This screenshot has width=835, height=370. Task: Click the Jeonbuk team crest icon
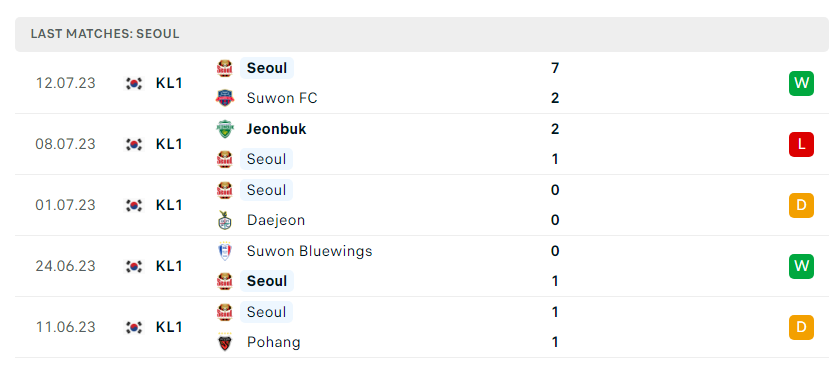pyautogui.click(x=225, y=129)
